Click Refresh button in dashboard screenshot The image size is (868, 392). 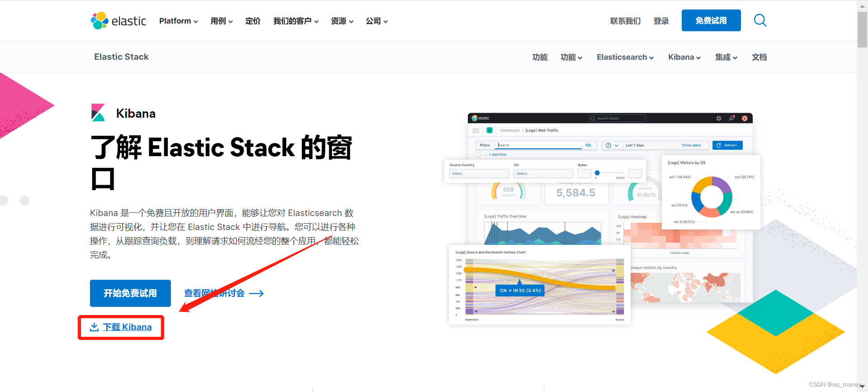727,145
